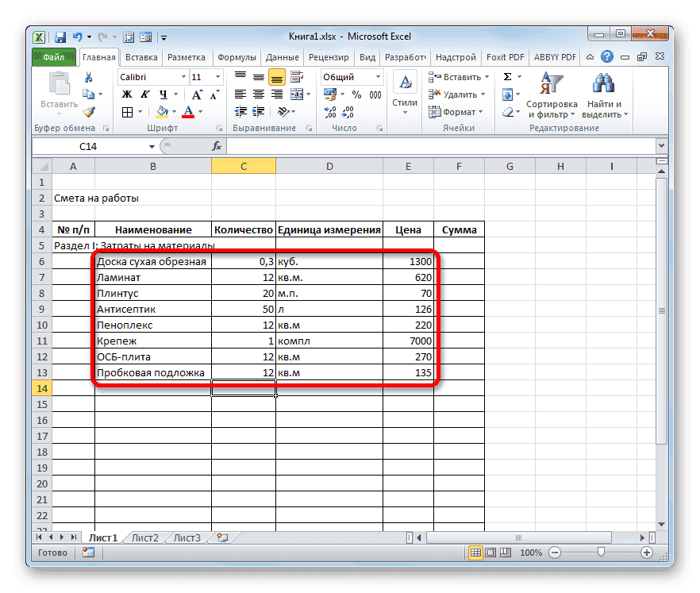This screenshot has width=700, height=593.
Task: Expand the fill color dropdown arrow
Action: (x=175, y=112)
